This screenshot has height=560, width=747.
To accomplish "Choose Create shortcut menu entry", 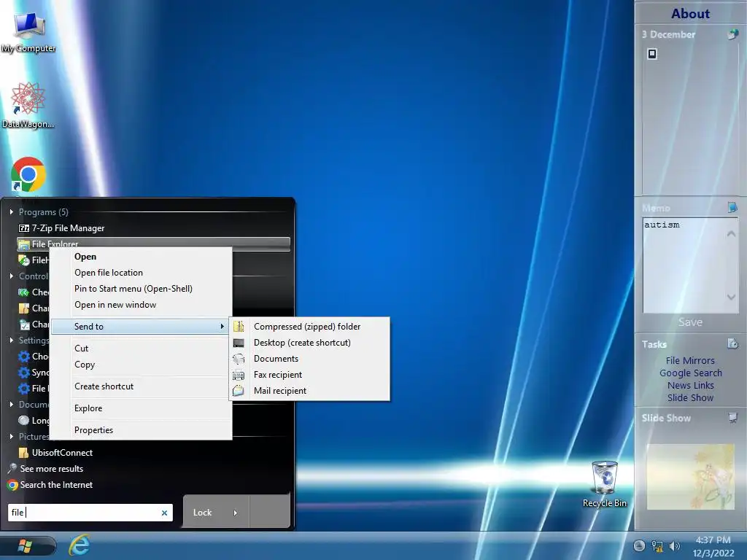I will click(104, 386).
